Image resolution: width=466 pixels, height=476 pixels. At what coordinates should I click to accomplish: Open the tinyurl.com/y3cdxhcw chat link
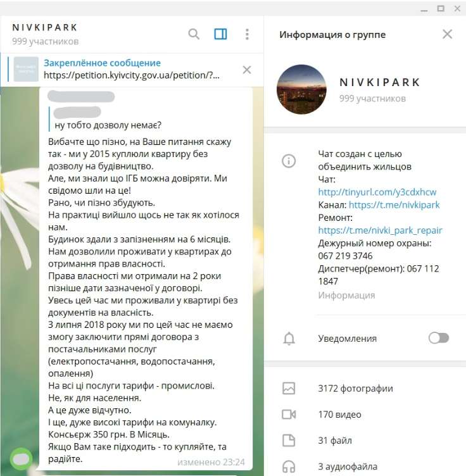377,192
